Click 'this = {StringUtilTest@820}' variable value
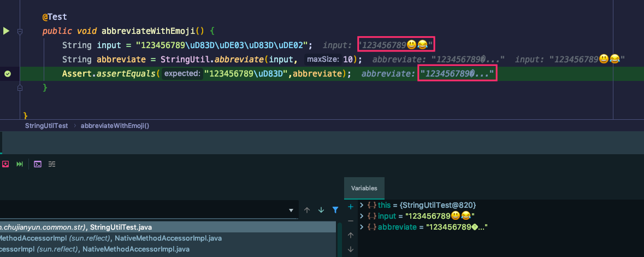Screen dimensions: 644x257 (x=427, y=205)
